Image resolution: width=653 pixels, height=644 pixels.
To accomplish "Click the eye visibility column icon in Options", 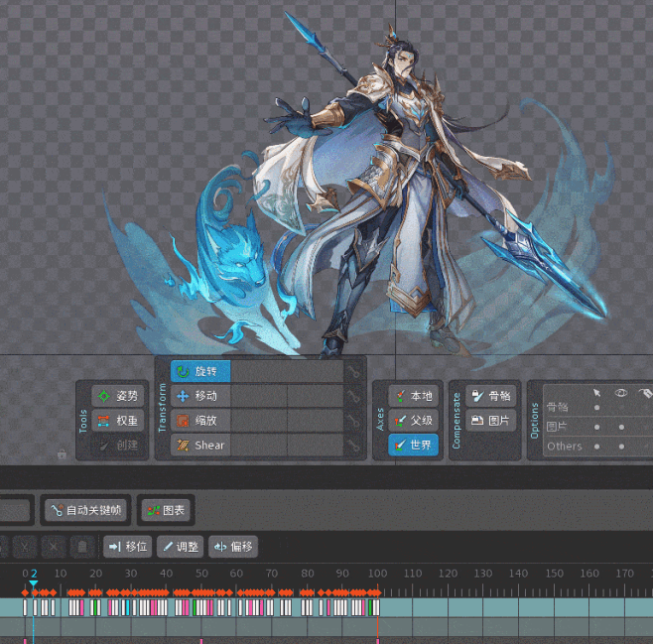I will 621,393.
